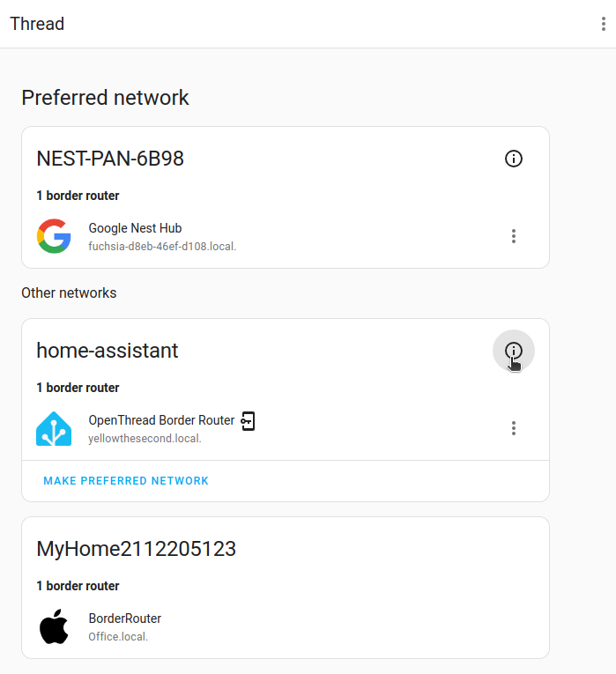Viewport: 616px width, 674px height.
Task: Show info for NEST-PAN-6B98 network
Action: [514, 159]
